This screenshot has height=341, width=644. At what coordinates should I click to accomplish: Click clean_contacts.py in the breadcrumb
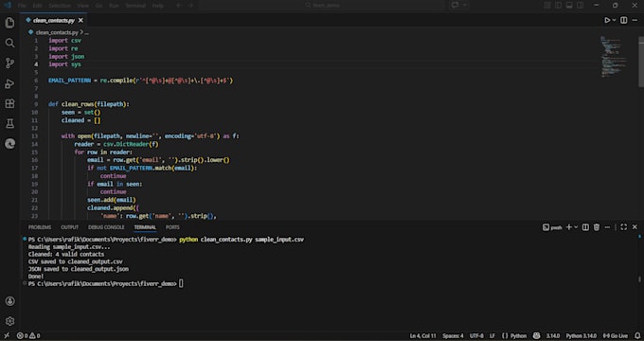57,32
